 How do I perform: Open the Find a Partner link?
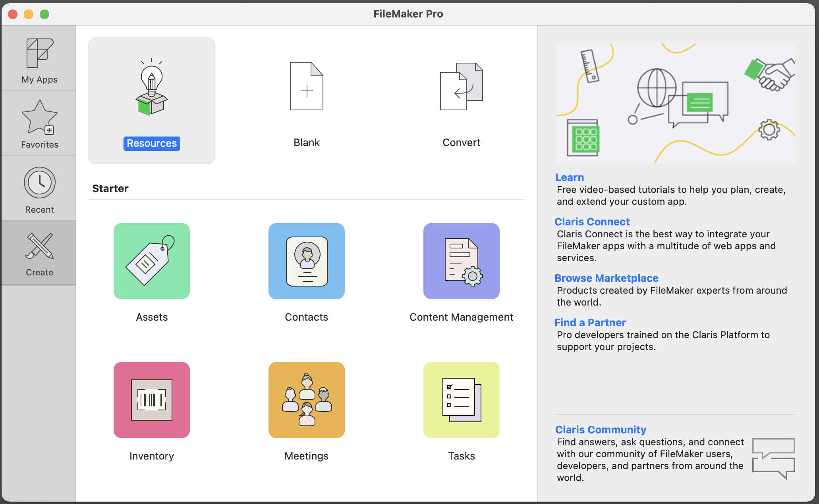point(590,323)
